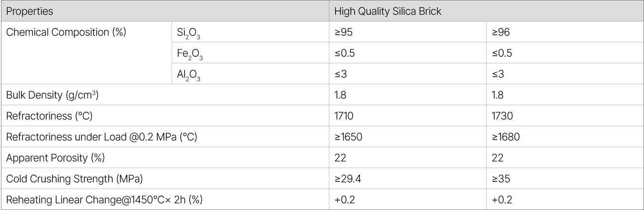
Task: Click Refractoriness under Load @0.2 MPa label
Action: (x=102, y=137)
